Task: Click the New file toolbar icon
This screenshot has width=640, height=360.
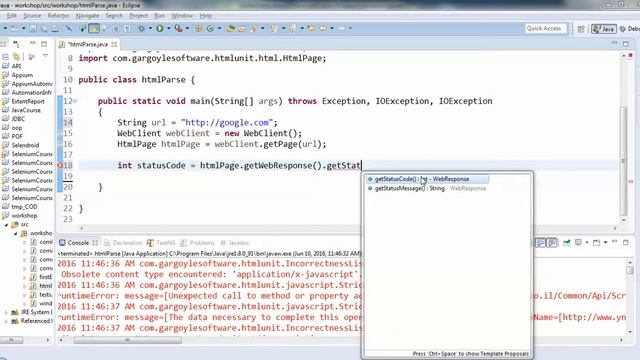Action: pyautogui.click(x=15, y=29)
